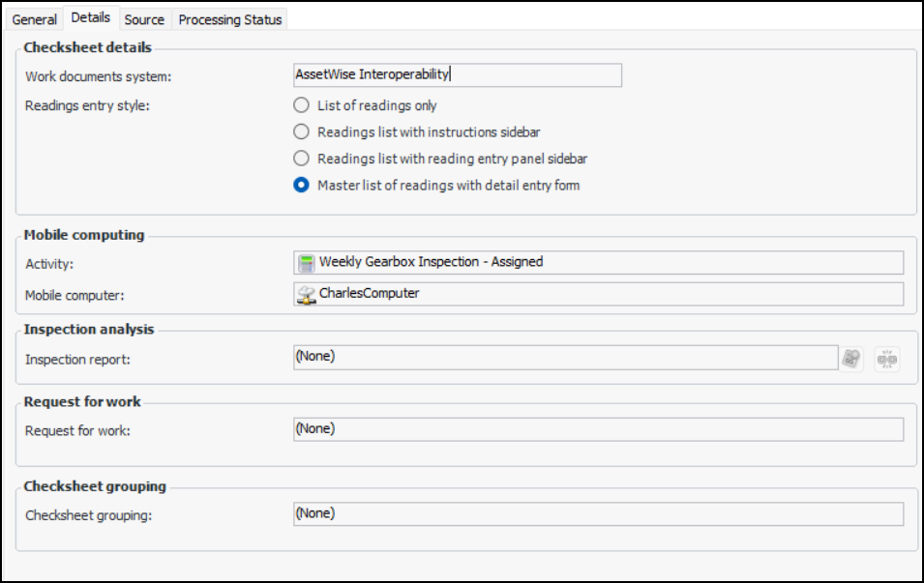Click the inspection report browse icon

(x=850, y=358)
